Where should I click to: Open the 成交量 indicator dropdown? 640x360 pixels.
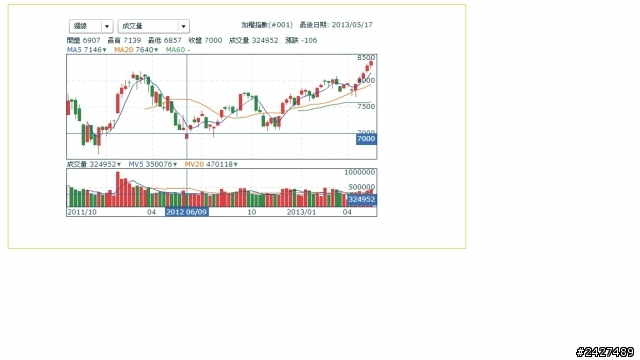(153, 26)
